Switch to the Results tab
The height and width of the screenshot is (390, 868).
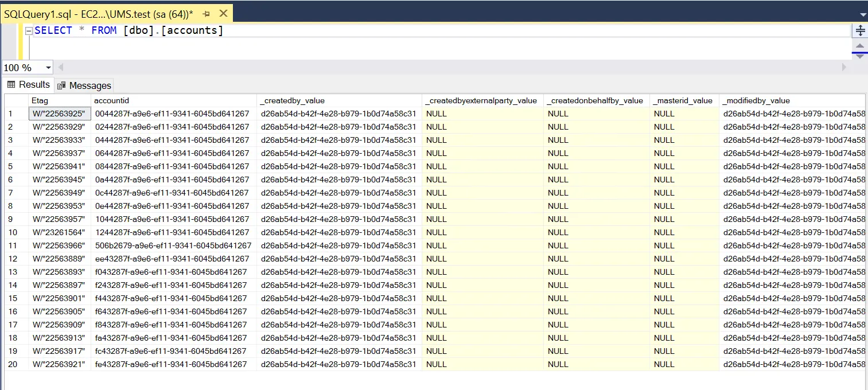click(29, 84)
